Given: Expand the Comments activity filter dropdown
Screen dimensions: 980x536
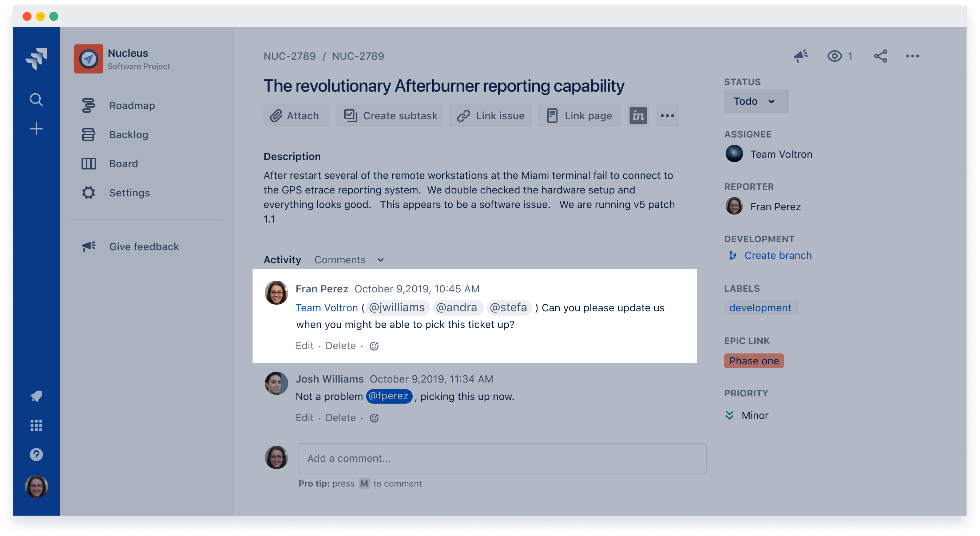Looking at the screenshot, I should pyautogui.click(x=349, y=260).
